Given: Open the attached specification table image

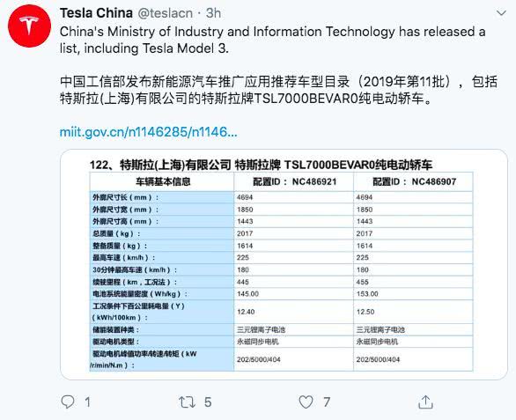Looking at the screenshot, I should click(284, 264).
